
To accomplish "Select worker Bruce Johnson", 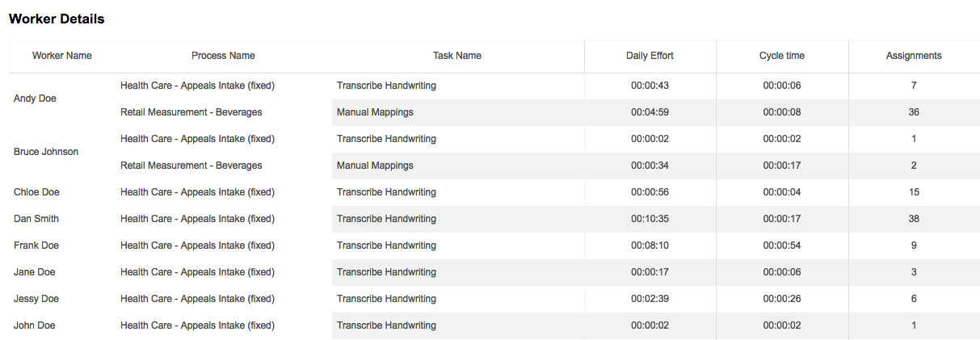I will [46, 152].
